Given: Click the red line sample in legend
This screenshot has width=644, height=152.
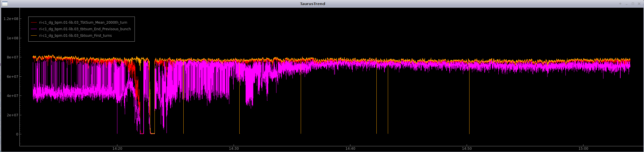Looking at the screenshot, I should coord(34,23).
